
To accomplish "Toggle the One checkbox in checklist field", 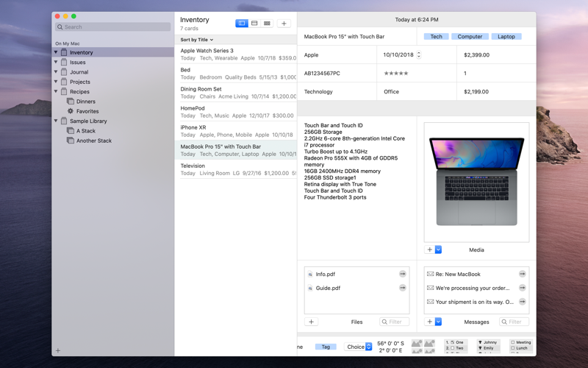I will click(452, 342).
